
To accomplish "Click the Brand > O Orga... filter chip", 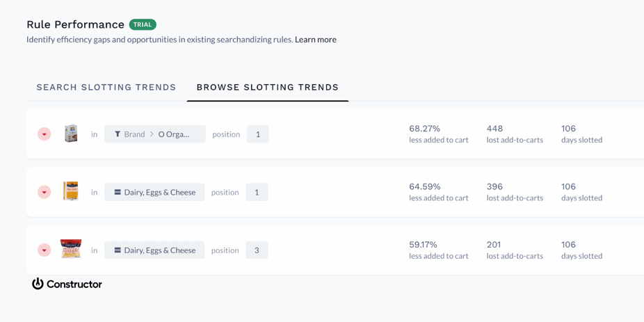I will [x=155, y=134].
